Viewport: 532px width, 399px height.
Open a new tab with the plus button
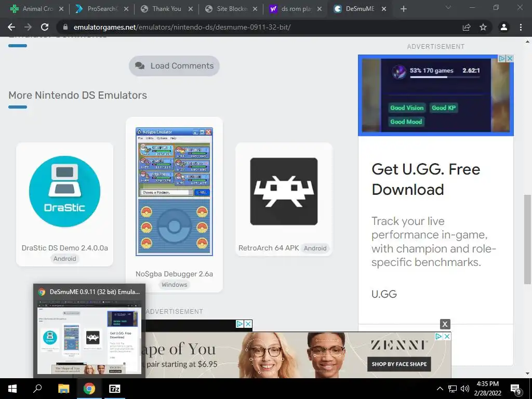[x=403, y=9]
